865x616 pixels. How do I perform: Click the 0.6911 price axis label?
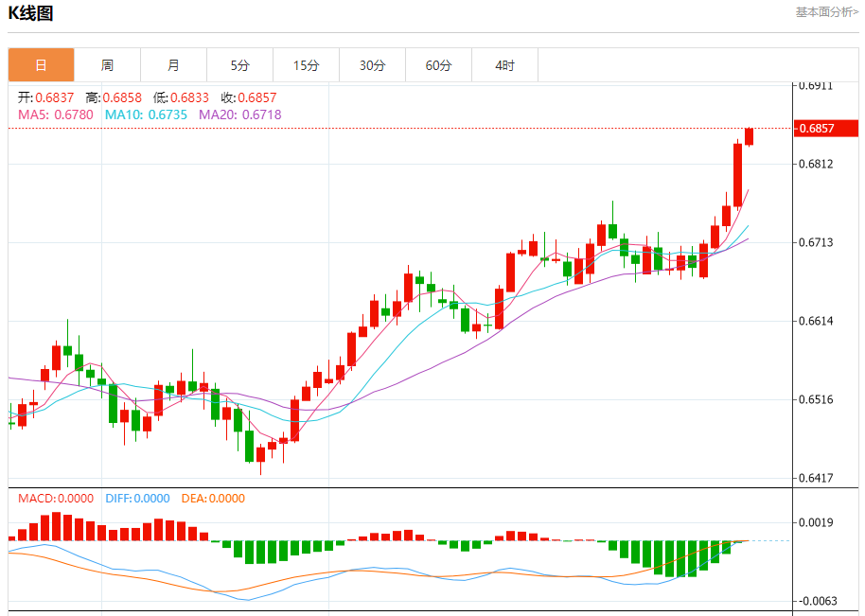(x=815, y=85)
